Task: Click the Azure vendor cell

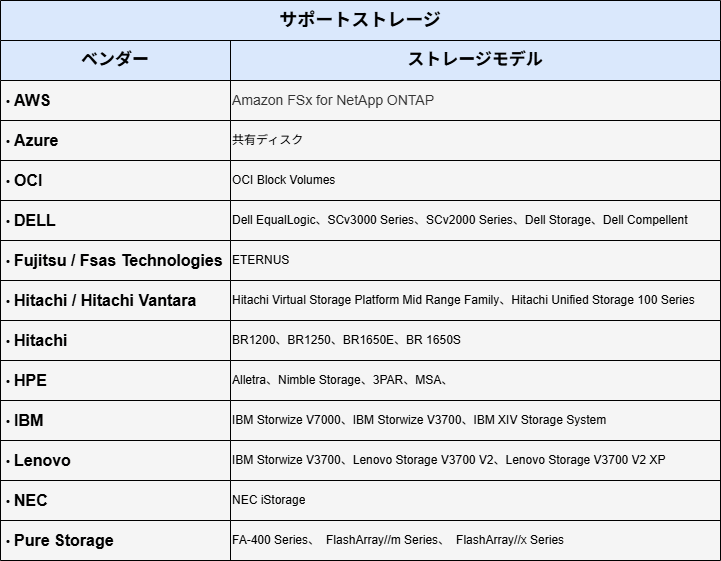Action: tap(36, 140)
